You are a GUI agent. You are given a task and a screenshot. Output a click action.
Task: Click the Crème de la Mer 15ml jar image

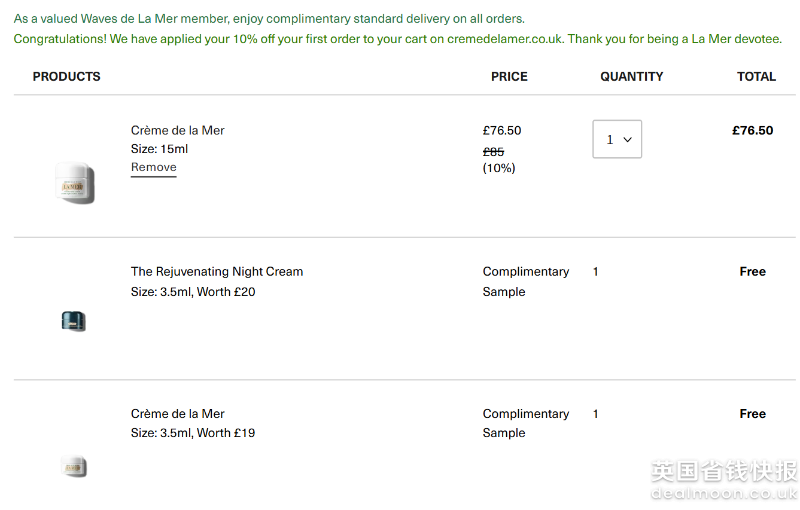[x=74, y=183]
